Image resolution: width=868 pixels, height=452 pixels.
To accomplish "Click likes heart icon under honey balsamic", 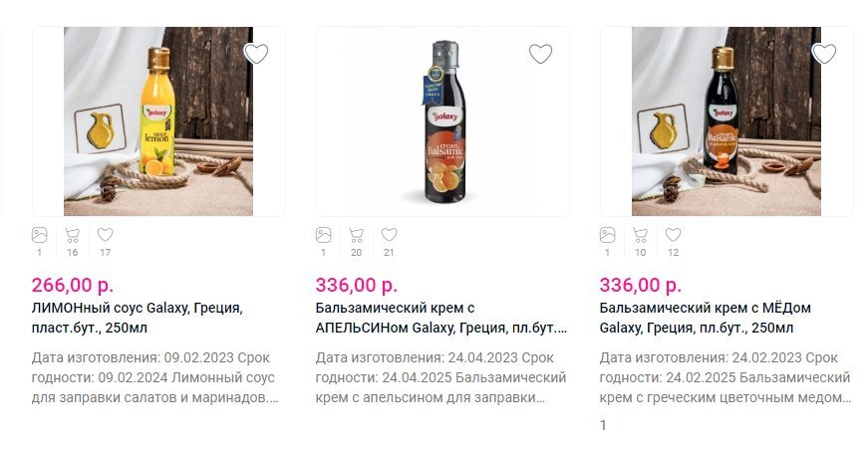I will coord(673,236).
